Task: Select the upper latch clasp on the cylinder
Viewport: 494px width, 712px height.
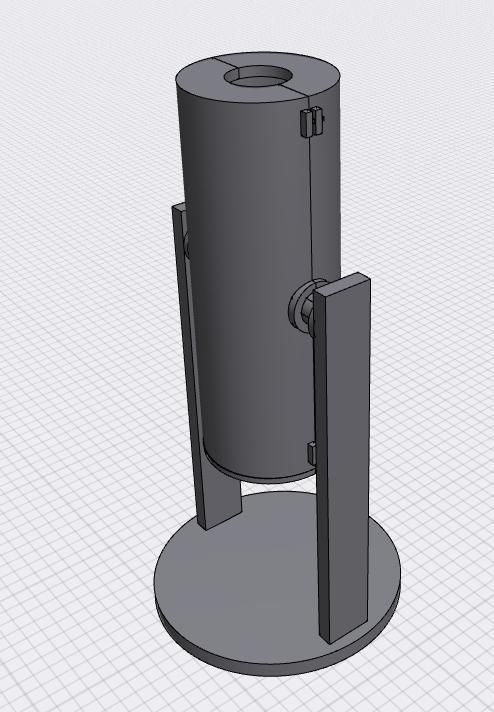Action: tap(312, 122)
